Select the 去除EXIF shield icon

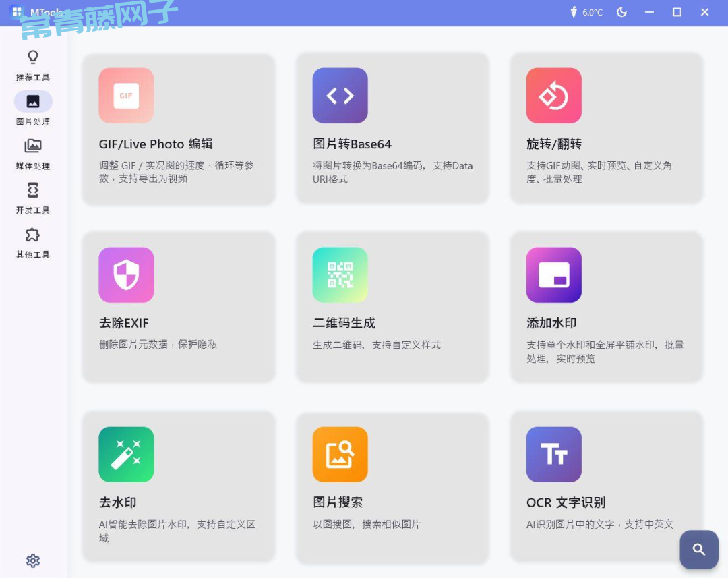[x=126, y=275]
